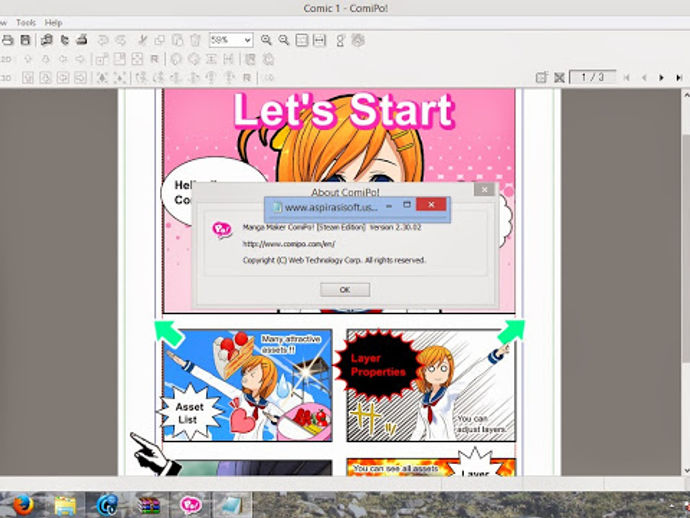
Task: Open WinRAR from the taskbar
Action: [x=149, y=505]
